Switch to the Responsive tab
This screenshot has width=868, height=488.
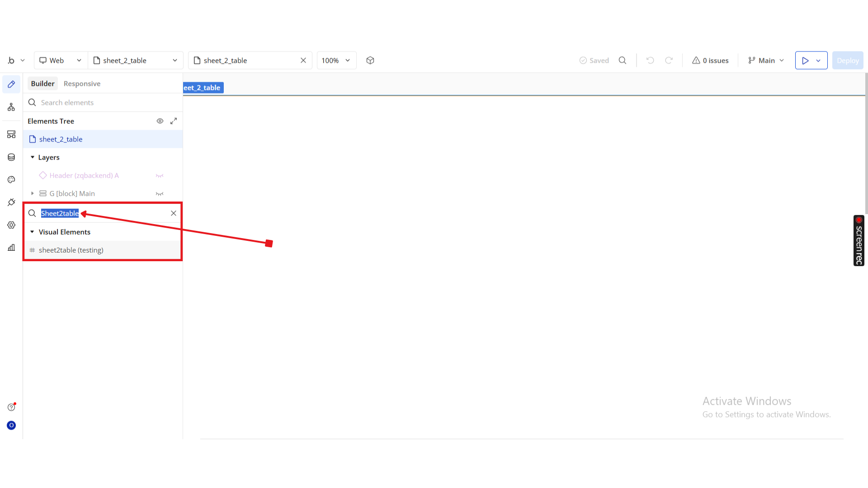click(x=82, y=84)
